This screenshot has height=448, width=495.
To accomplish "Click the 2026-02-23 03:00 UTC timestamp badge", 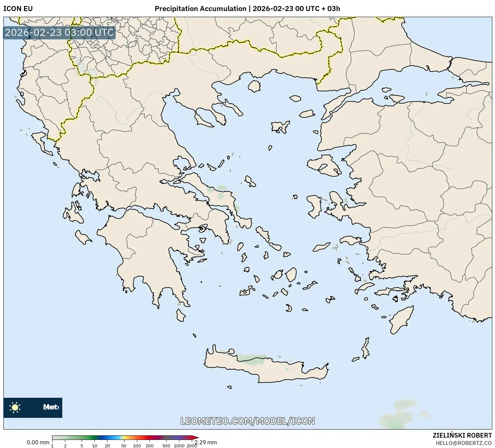I will coord(59,32).
